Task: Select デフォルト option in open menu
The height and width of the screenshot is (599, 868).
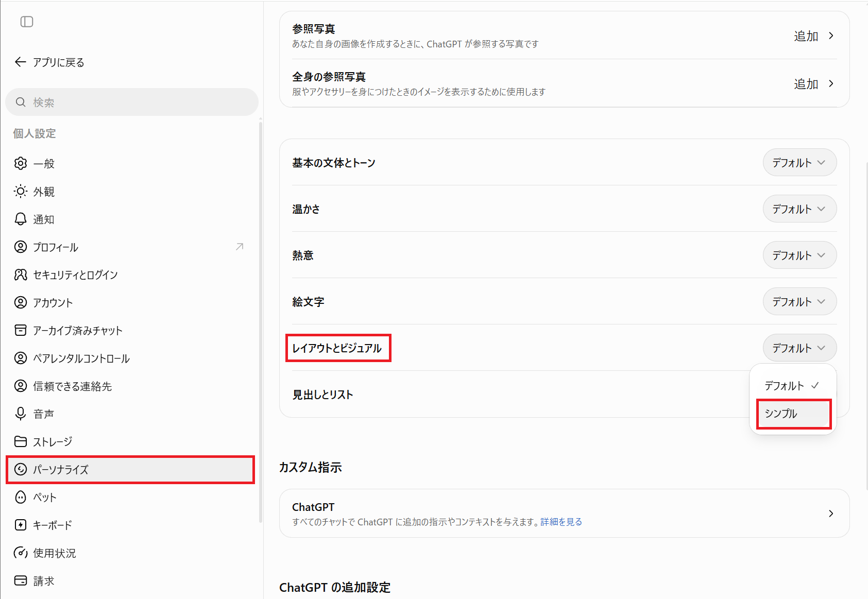Action: point(793,386)
